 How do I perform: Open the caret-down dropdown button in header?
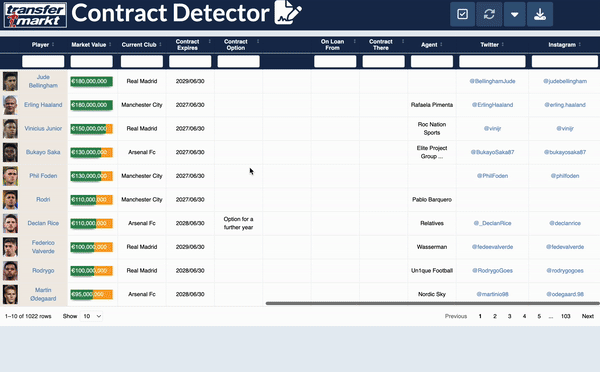coord(514,14)
